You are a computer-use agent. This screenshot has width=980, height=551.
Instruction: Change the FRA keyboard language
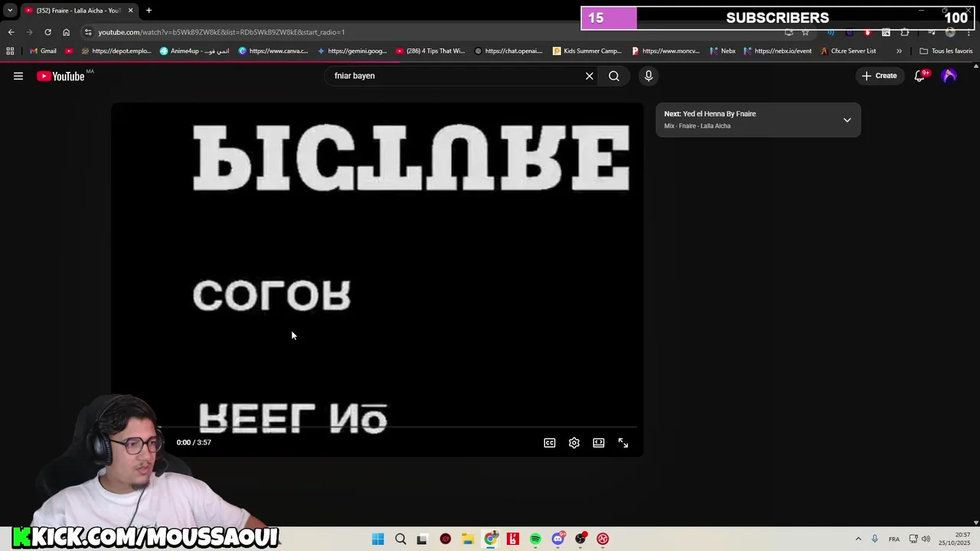tap(894, 539)
